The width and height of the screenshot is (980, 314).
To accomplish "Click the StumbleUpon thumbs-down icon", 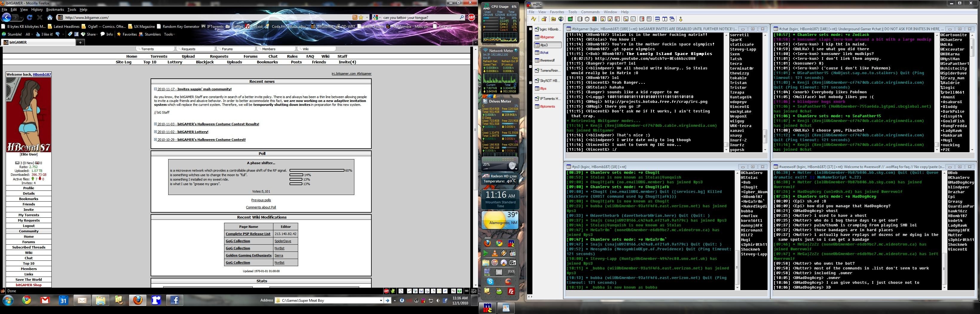I will click(x=58, y=34).
